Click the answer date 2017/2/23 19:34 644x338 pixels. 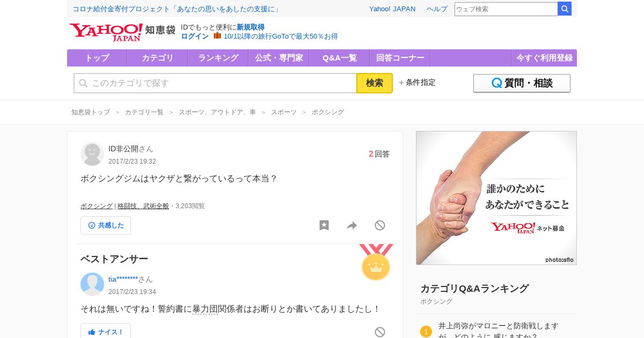pyautogui.click(x=132, y=292)
